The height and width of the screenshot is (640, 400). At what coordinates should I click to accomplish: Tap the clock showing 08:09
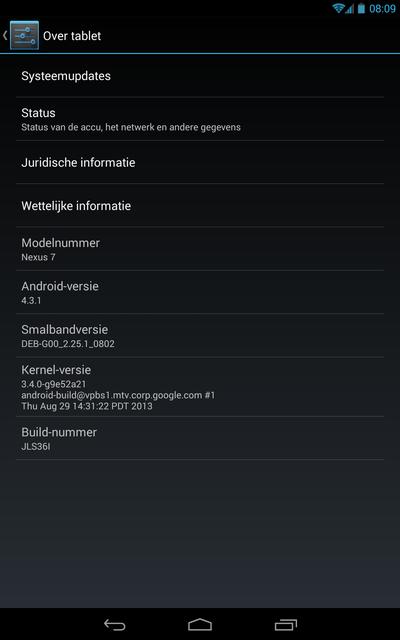(382, 9)
